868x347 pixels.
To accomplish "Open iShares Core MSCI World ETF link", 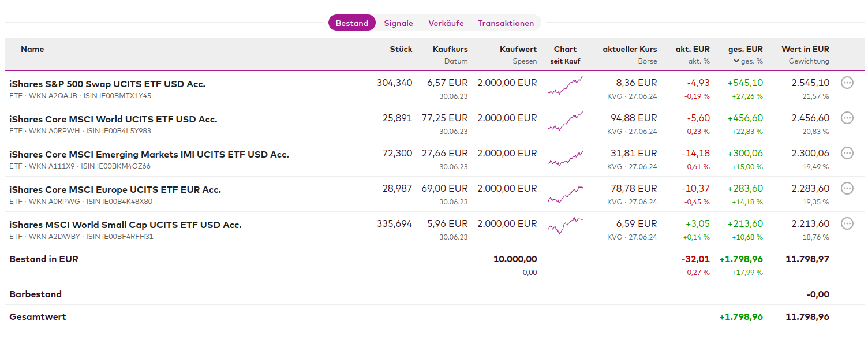I will 113,120.
